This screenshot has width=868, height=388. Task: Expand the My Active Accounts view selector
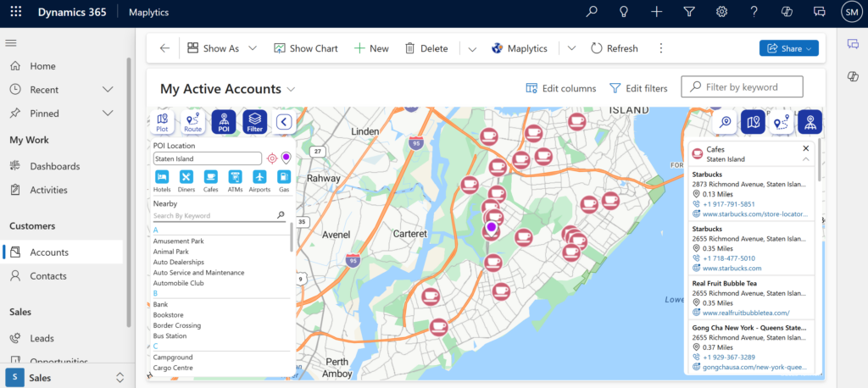(x=291, y=89)
